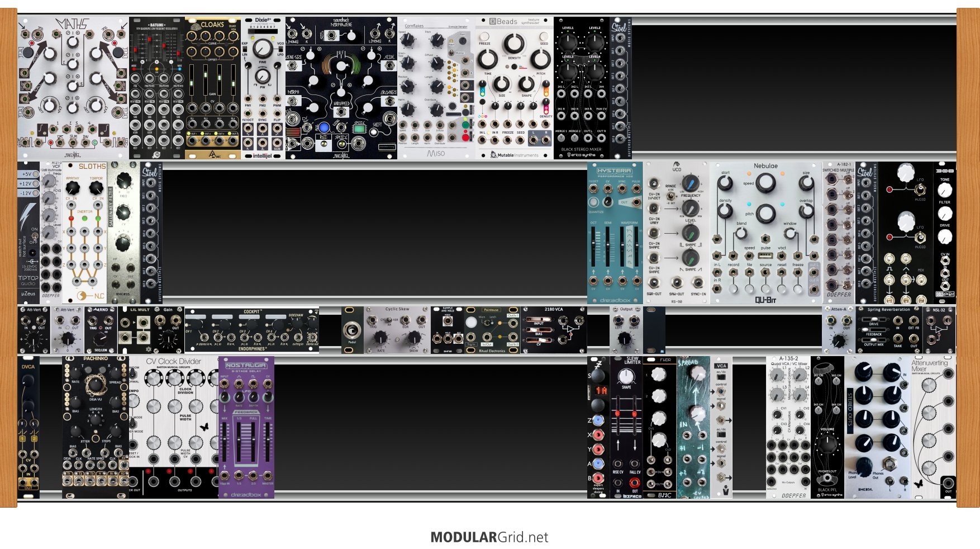Click the MODULARGrid.net text
Image resolution: width=980 pixels, height=549 pixels.
tap(489, 537)
